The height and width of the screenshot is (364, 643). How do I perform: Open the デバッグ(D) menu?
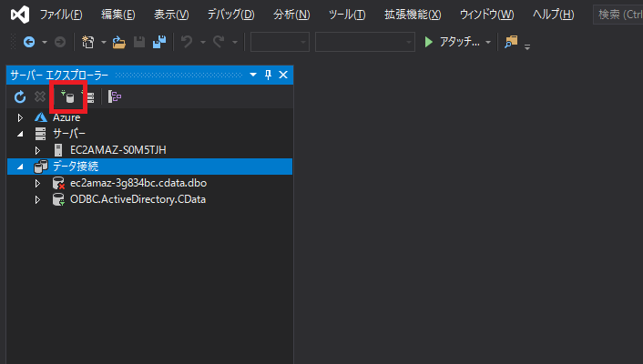click(x=230, y=15)
